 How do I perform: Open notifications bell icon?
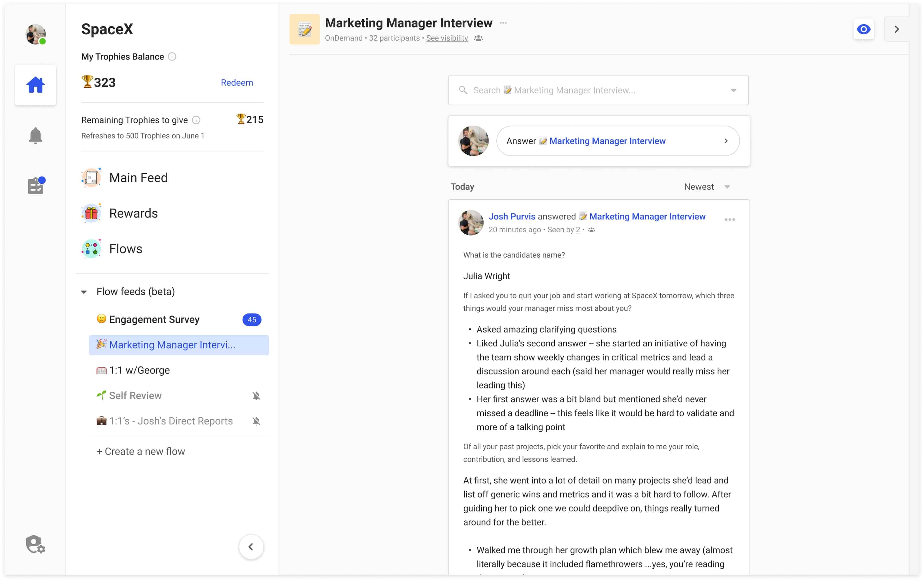point(35,135)
